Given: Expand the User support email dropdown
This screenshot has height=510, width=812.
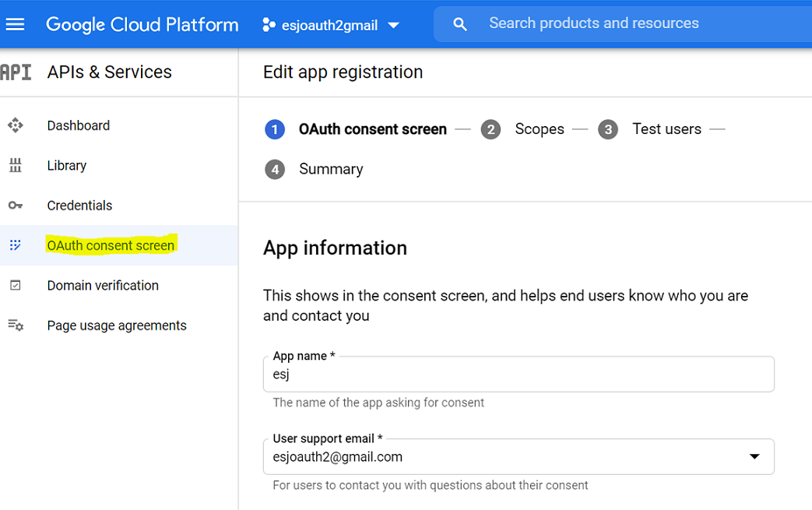Looking at the screenshot, I should pyautogui.click(x=754, y=456).
